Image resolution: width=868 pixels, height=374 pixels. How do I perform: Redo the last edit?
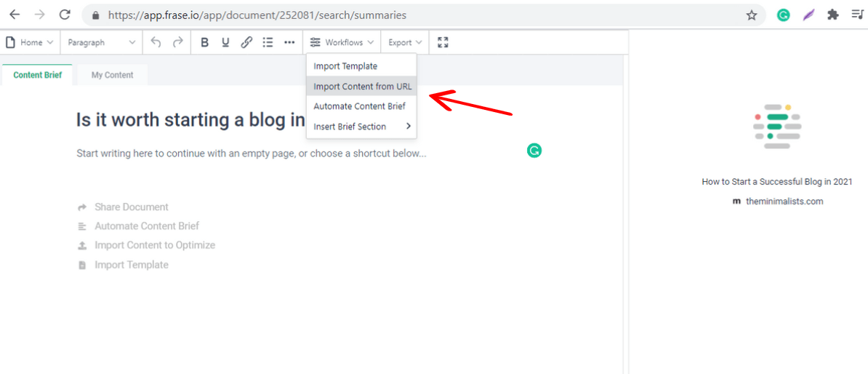click(x=177, y=42)
